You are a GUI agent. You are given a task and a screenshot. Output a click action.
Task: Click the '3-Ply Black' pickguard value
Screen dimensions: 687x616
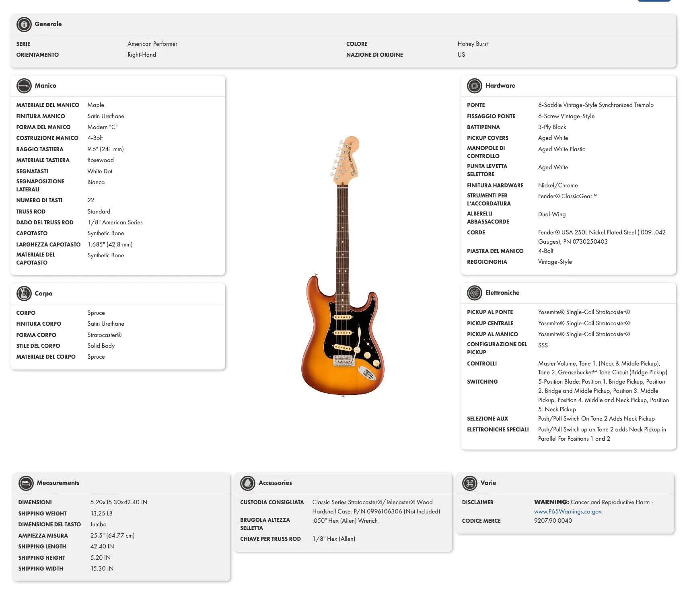coord(552,127)
